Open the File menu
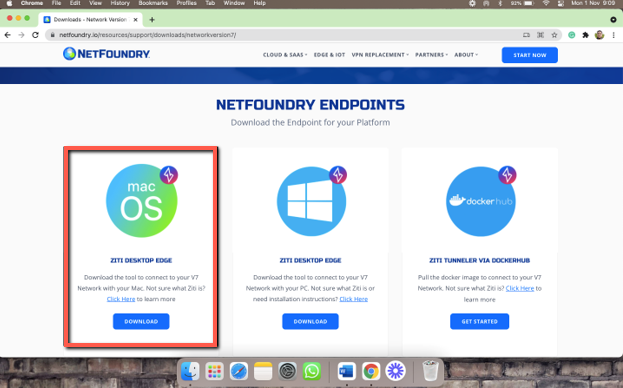 56,3
